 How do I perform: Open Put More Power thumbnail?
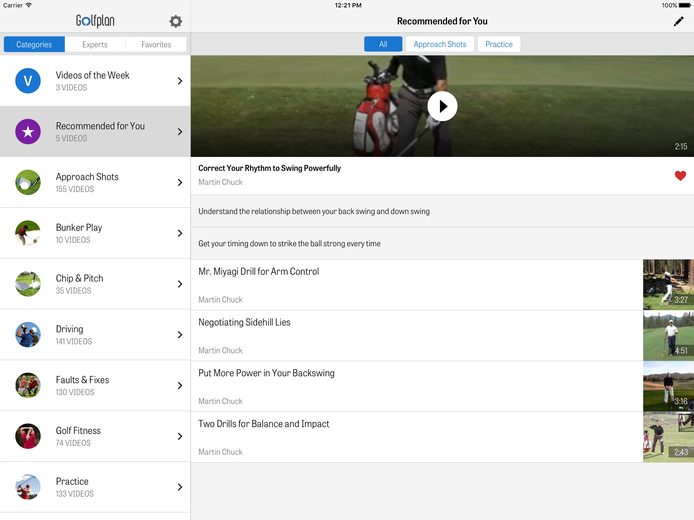tap(668, 386)
